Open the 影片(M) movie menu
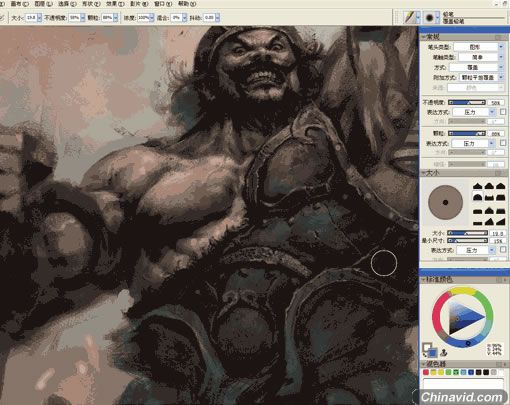The width and height of the screenshot is (510, 405). pyautogui.click(x=139, y=4)
